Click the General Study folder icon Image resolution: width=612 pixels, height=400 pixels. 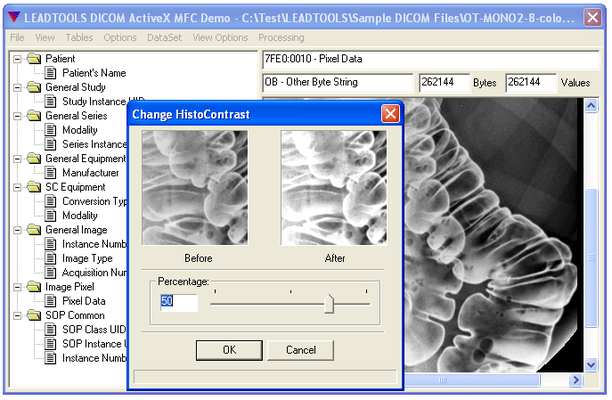[34, 87]
